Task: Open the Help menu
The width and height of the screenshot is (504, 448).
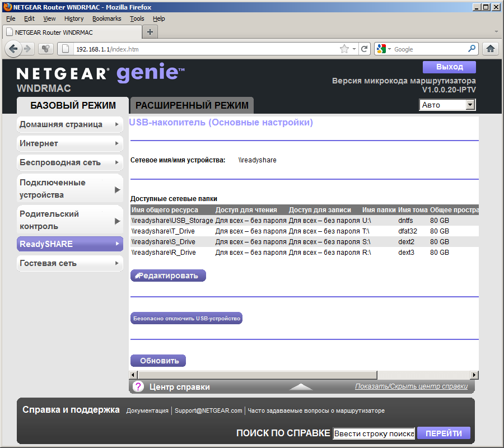Action: point(159,18)
